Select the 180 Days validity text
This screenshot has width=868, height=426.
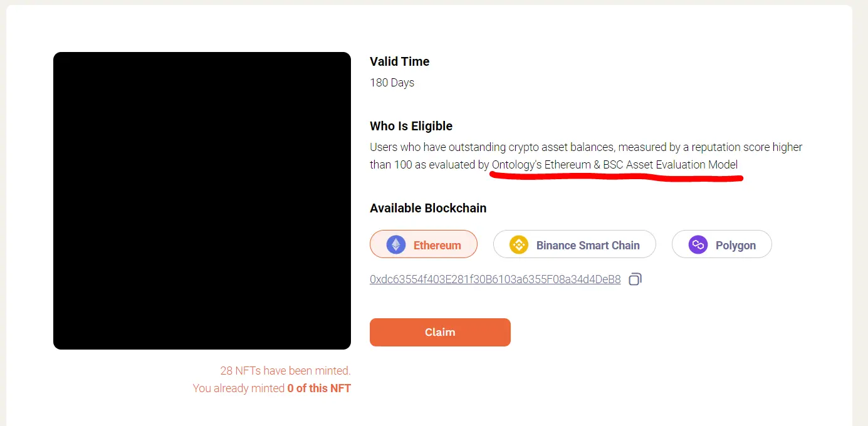pos(392,83)
